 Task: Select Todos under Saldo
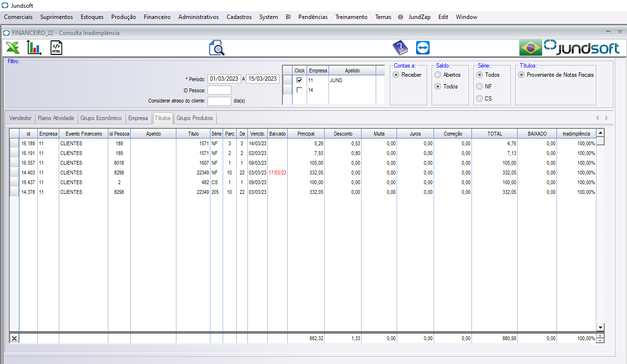point(438,87)
